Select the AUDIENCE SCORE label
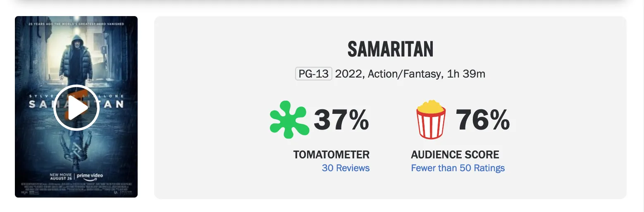This screenshot has width=644, height=212. 455,155
